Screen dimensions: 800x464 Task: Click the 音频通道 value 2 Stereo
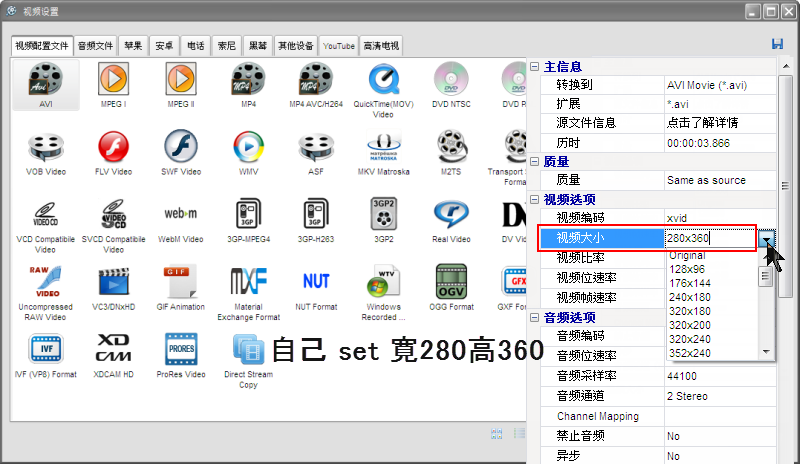[x=687, y=396]
